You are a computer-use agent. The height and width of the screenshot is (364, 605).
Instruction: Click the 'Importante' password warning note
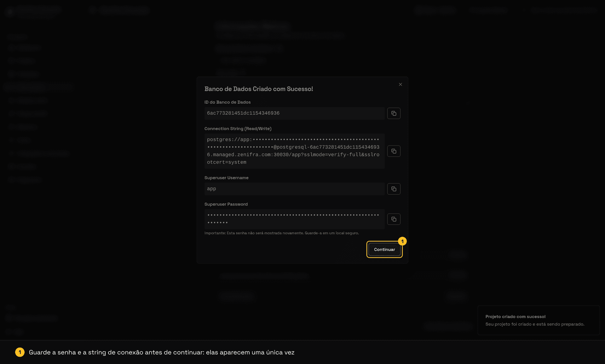click(x=282, y=233)
